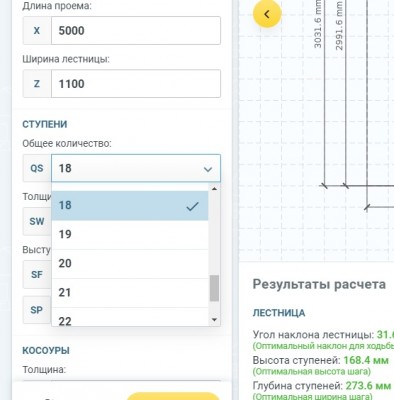Click the dropdown list scrollbar thumb
This screenshot has height=400, width=394.
click(214, 288)
